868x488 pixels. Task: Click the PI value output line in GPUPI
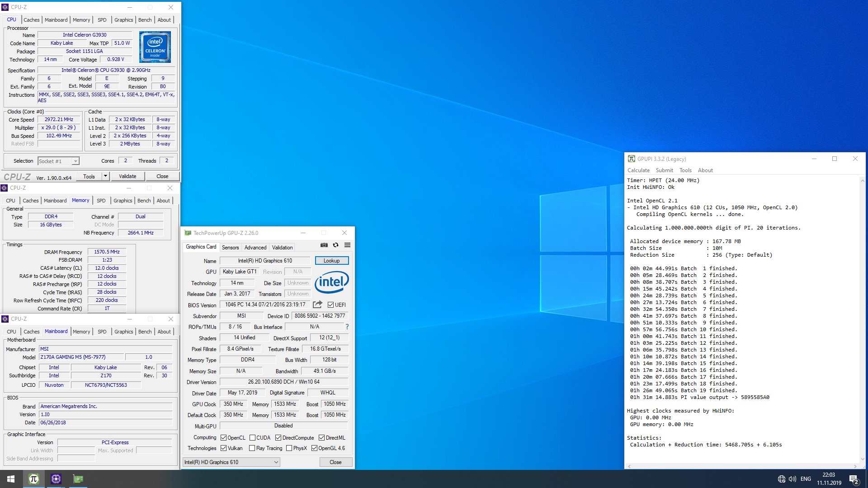click(x=699, y=397)
